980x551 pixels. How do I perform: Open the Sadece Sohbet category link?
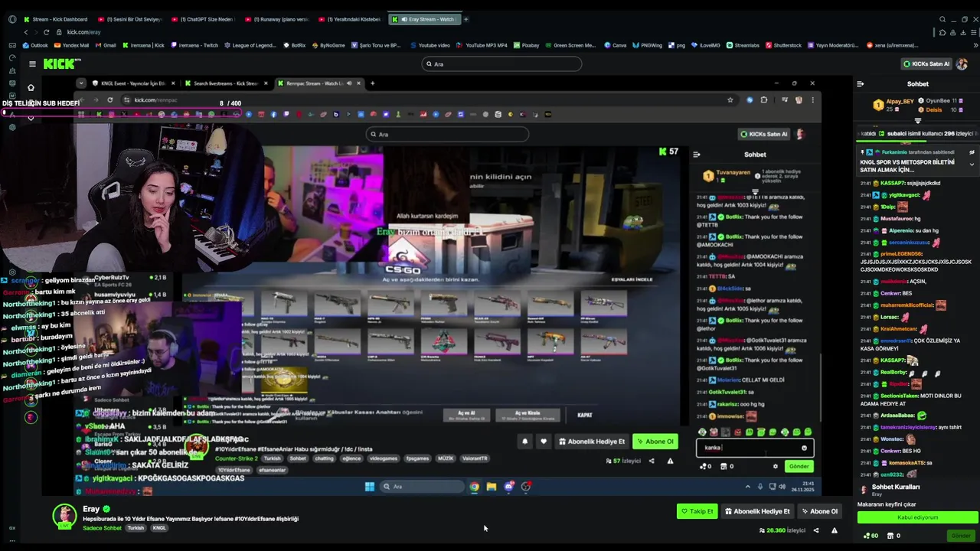[x=102, y=528]
